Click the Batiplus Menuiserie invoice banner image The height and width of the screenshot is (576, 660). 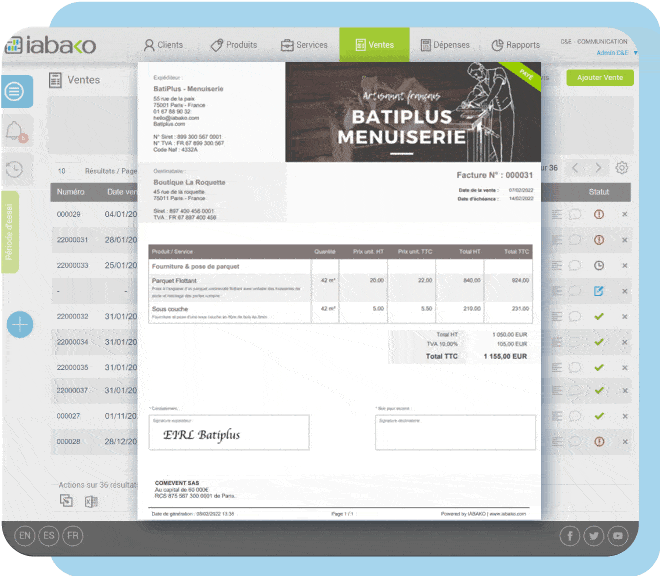[x=413, y=112]
